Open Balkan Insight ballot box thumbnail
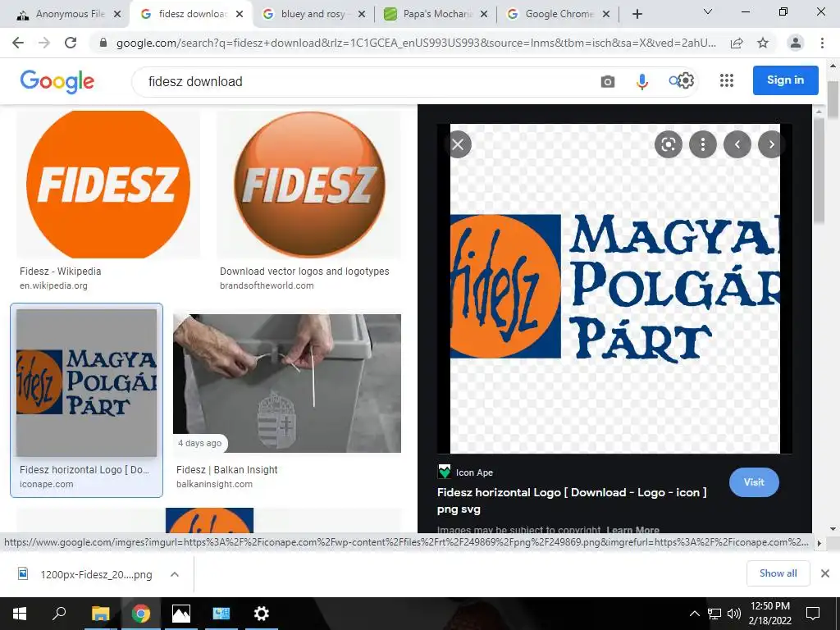 tap(287, 383)
